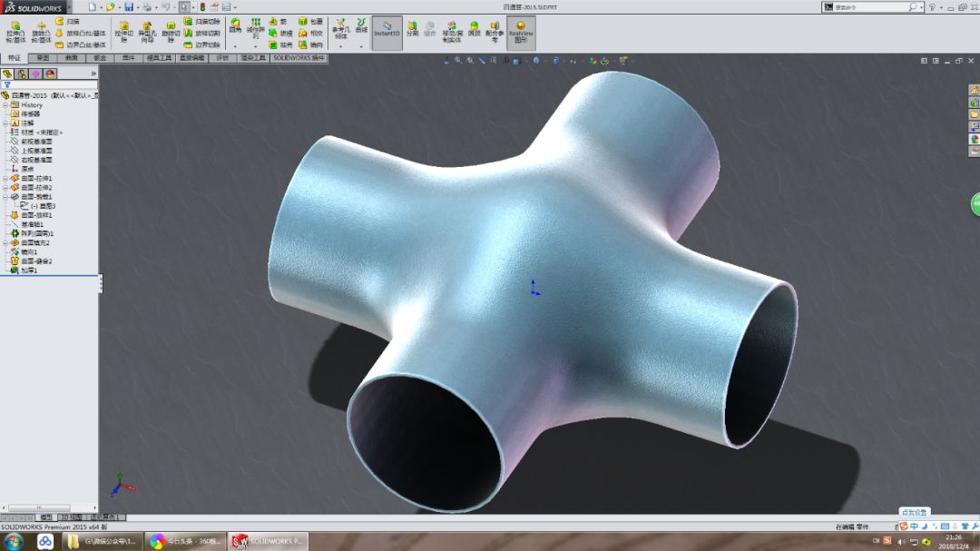The height and width of the screenshot is (551, 980).
Task: Select the 包覆 (Wrap) tool
Action: [304, 22]
